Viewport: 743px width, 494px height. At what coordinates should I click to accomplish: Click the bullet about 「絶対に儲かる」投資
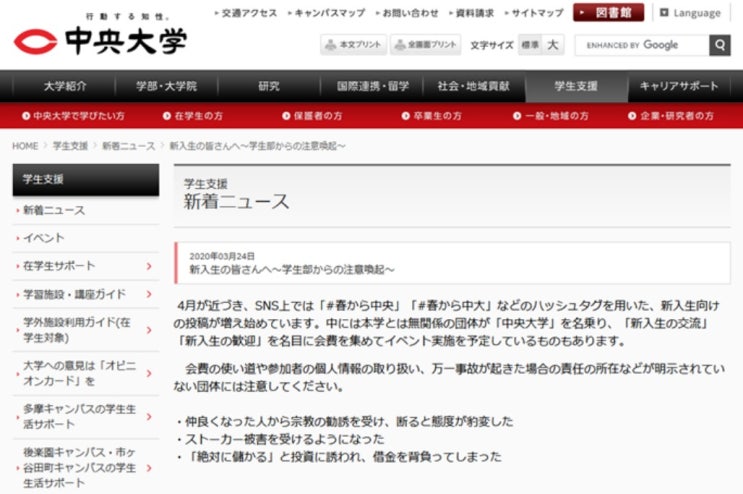(x=339, y=457)
